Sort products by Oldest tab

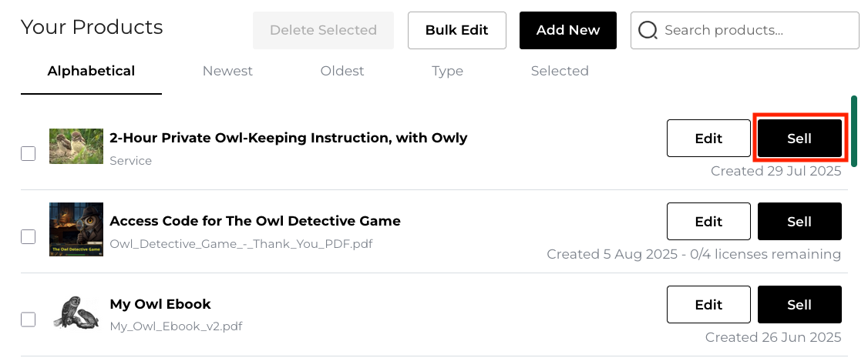coord(342,71)
